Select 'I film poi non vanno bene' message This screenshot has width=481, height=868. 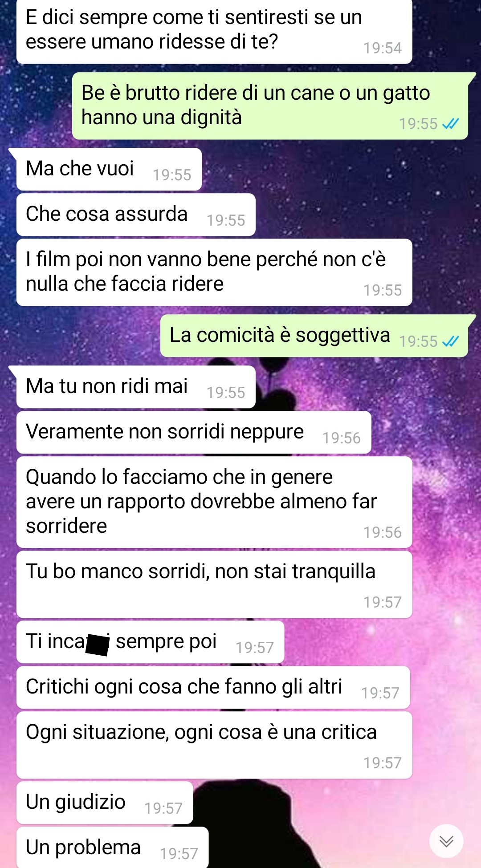click(x=214, y=272)
